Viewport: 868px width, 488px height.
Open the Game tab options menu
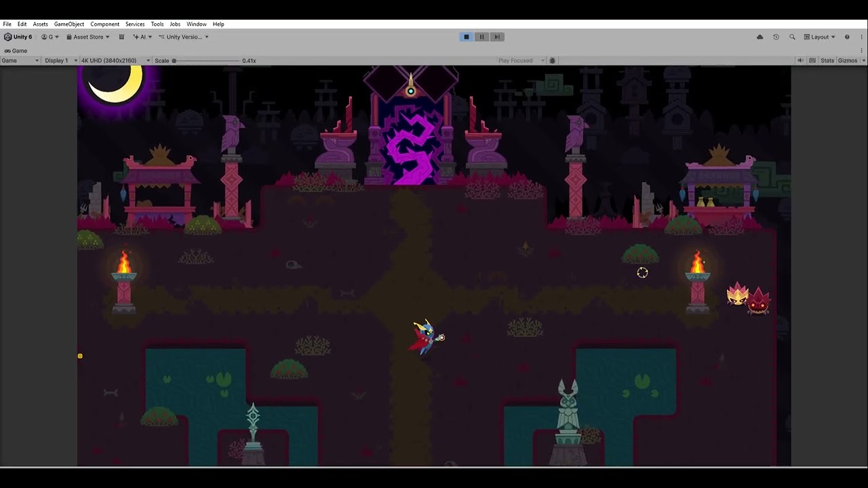tap(863, 51)
